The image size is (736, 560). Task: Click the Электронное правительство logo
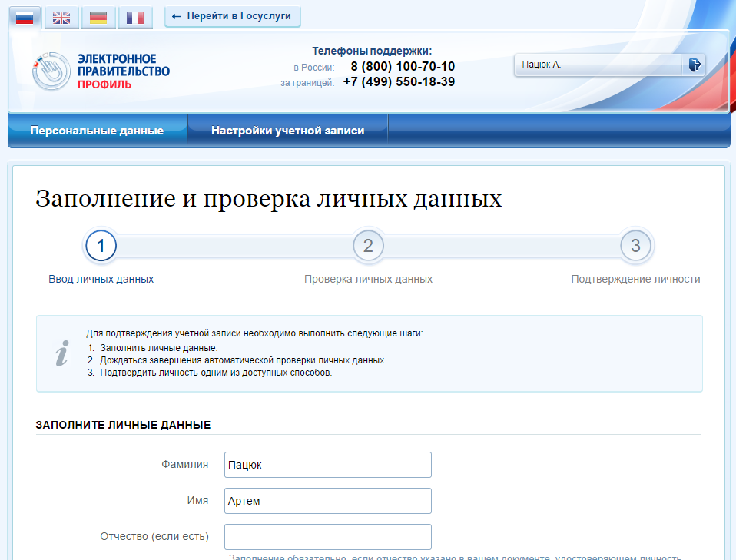click(101, 71)
